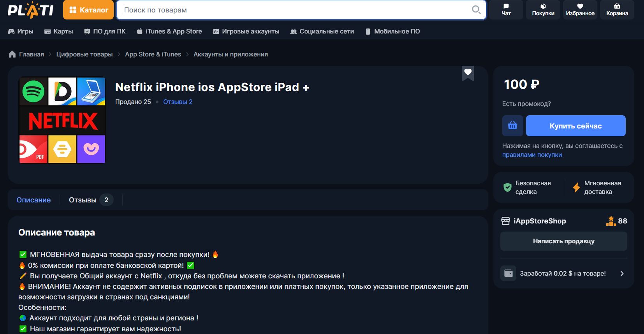
Task: Go to Мобильное ПО category
Action: point(392,31)
